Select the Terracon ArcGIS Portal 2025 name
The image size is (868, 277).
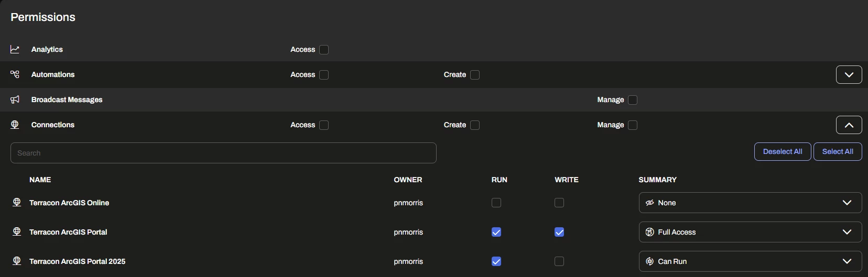(x=78, y=261)
